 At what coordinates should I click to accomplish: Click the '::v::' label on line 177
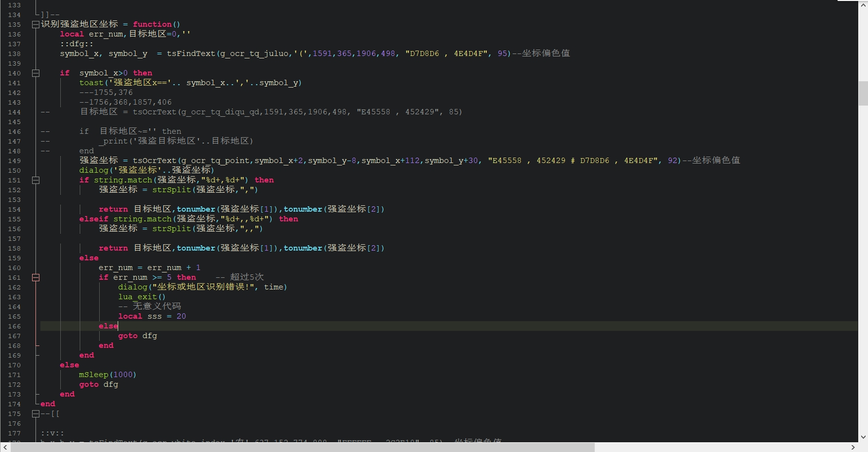pos(53,433)
